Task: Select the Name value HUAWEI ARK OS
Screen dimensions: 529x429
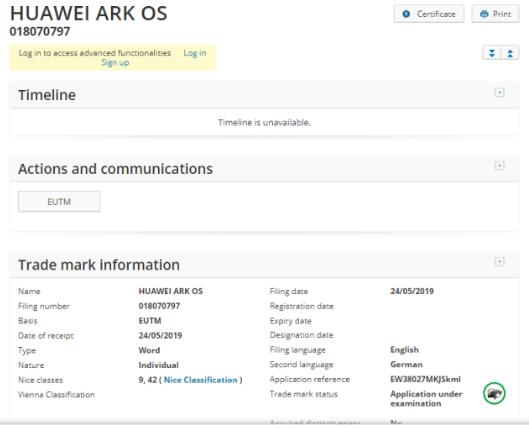Action: (171, 291)
